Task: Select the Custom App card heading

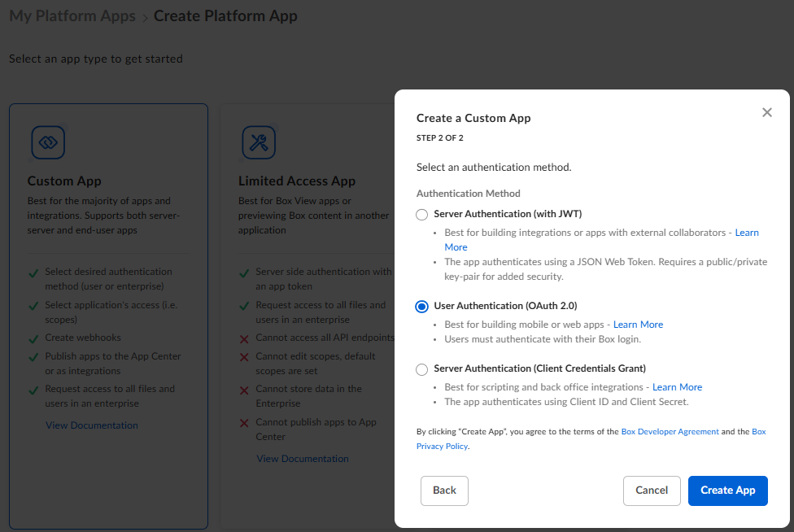Action: [x=64, y=181]
